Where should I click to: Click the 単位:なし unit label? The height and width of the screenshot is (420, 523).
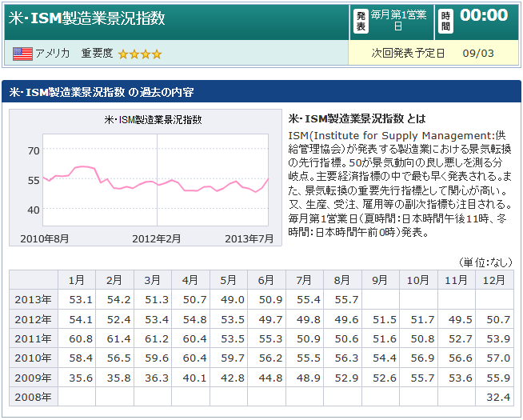485,262
